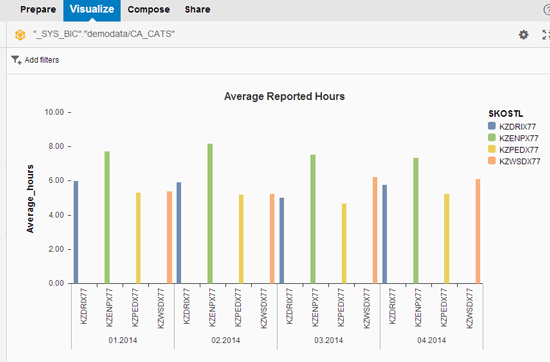The width and height of the screenshot is (550, 362).
Task: Click the KZWSDX77 orange legend swatch
Action: (492, 161)
